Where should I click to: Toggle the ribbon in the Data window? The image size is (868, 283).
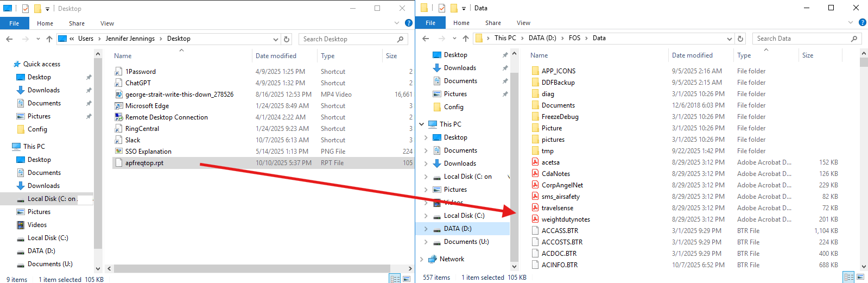click(851, 23)
